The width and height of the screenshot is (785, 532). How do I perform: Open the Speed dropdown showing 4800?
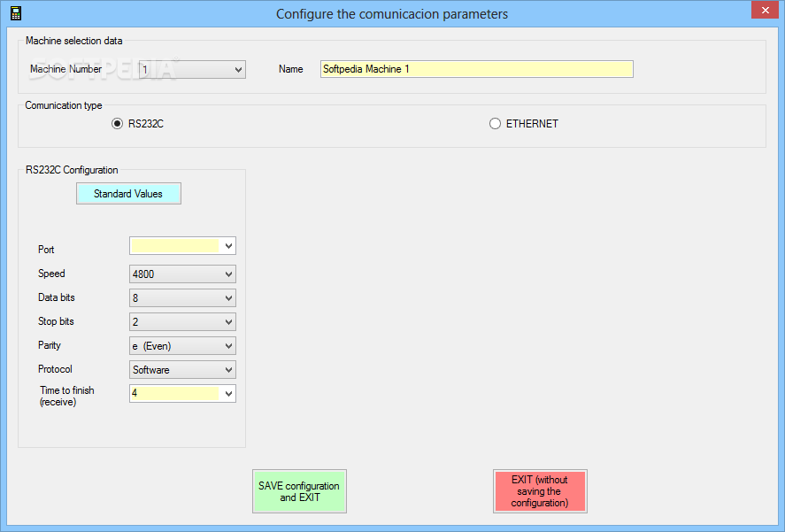182,274
